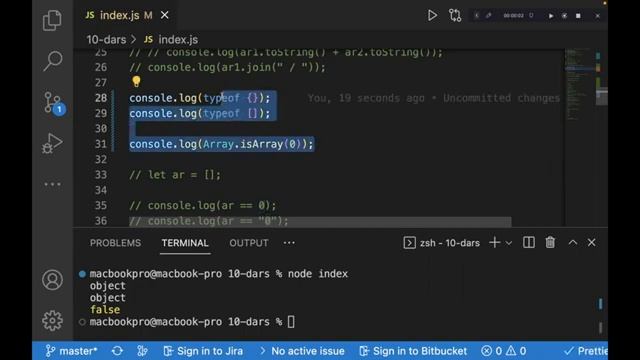
Task: Click the editor vertical scrollbar thumb
Action: click(x=602, y=97)
